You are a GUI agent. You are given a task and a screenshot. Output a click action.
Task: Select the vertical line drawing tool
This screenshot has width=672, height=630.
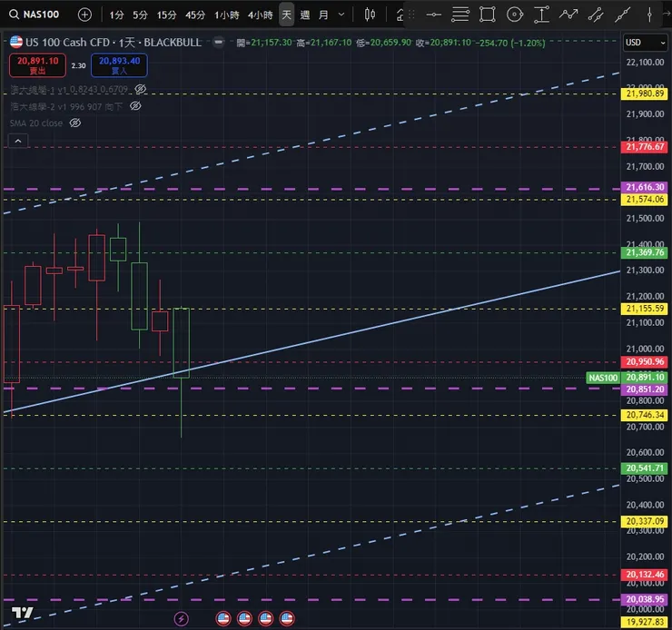click(649, 15)
